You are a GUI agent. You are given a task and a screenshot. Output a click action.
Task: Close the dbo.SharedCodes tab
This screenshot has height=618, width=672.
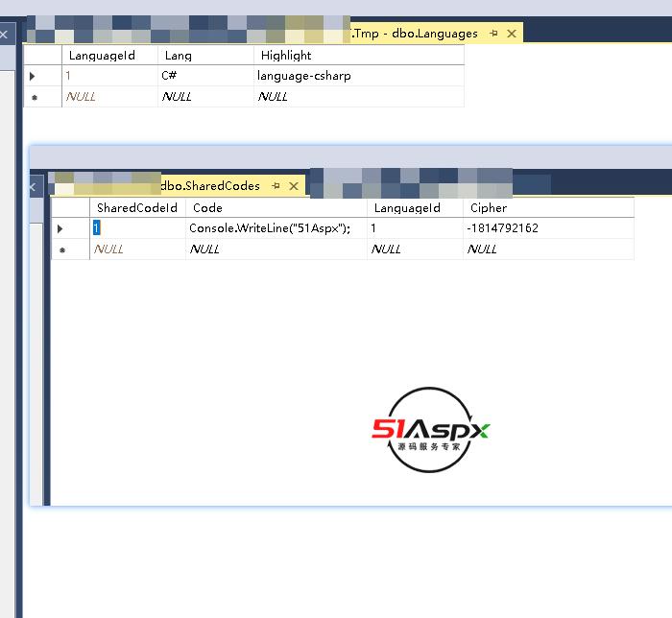point(294,186)
